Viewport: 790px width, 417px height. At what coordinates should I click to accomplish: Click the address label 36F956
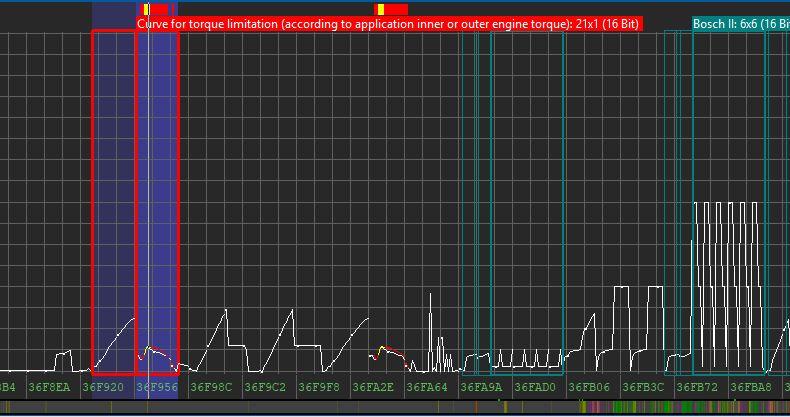pyautogui.click(x=157, y=387)
